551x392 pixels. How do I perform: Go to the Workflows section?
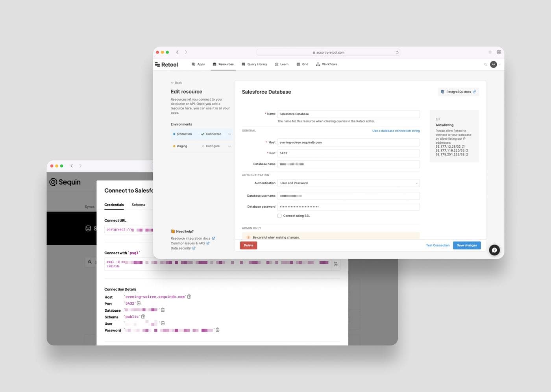pyautogui.click(x=327, y=65)
